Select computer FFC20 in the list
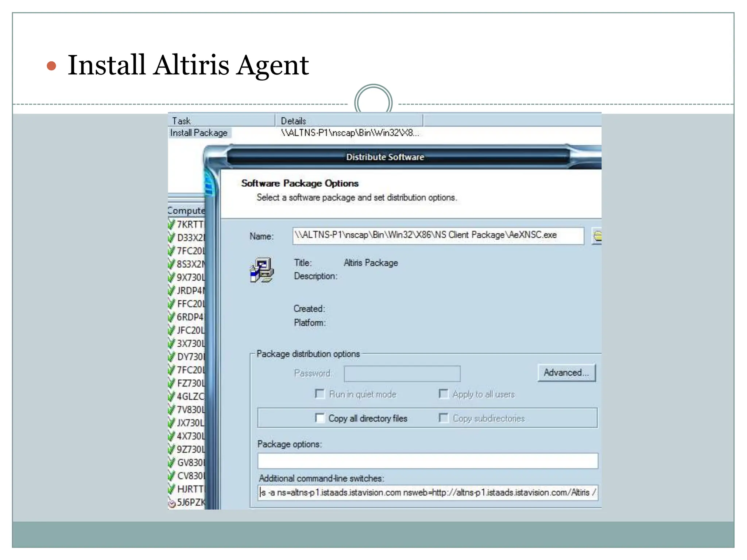Viewport: 747px width, 560px height. coord(190,304)
